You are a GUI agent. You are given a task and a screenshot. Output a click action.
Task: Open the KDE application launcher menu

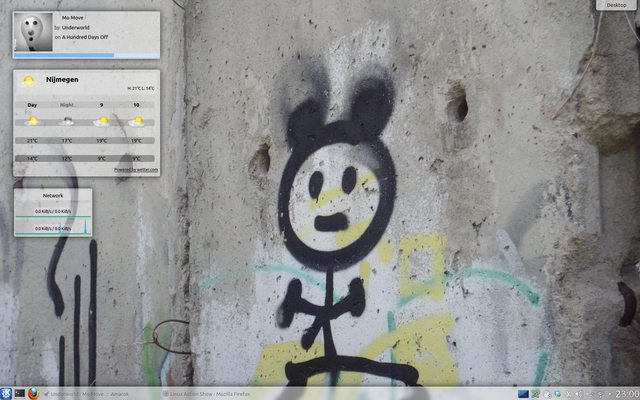click(x=5, y=393)
